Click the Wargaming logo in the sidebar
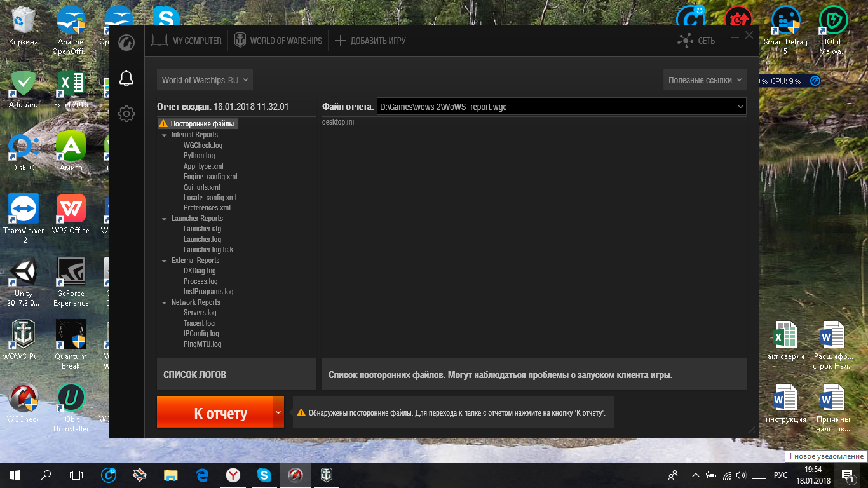 click(x=126, y=43)
